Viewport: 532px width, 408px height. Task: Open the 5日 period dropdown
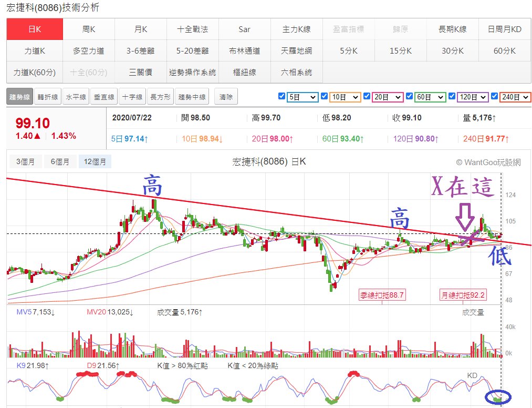pyautogui.click(x=302, y=97)
